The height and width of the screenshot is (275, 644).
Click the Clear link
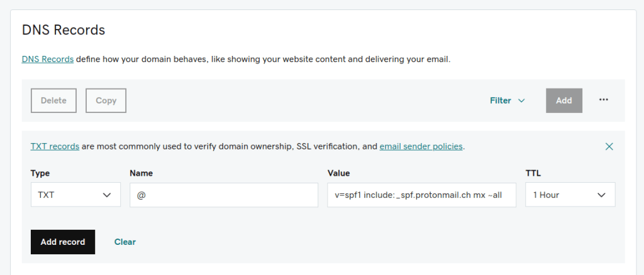(x=125, y=242)
